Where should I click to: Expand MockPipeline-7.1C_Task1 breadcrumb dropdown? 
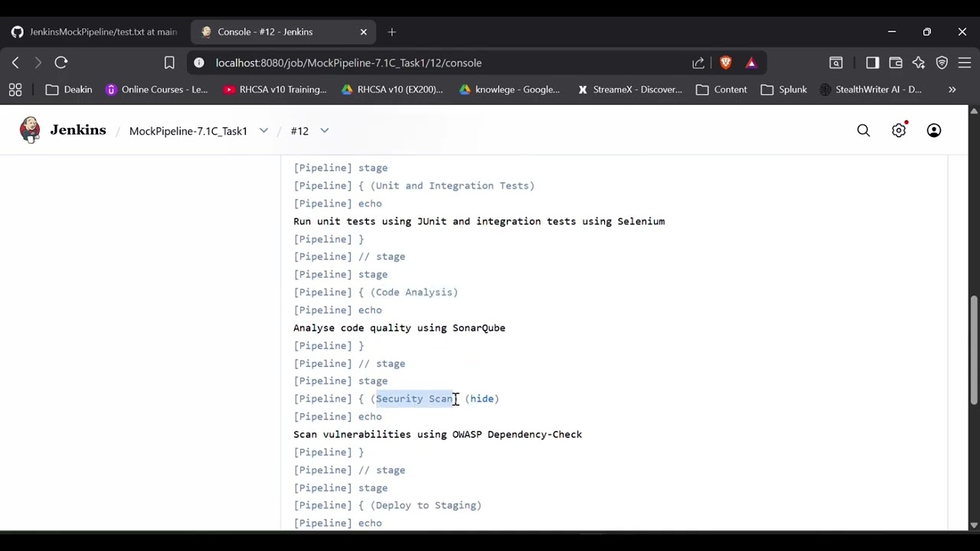[263, 131]
